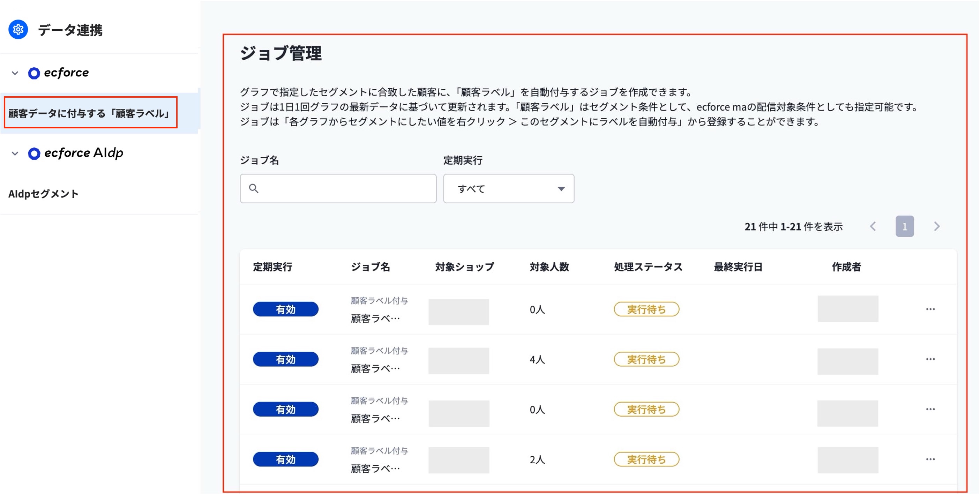Open more options menu for 2人 row
This screenshot has width=980, height=494.
[930, 459]
